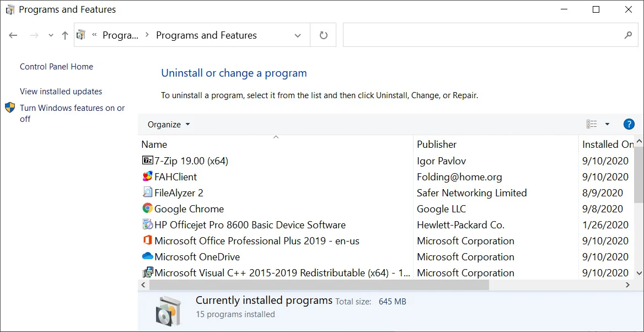Viewport: 644px width, 332px height.
Task: Click the 7-Zip program icon
Action: pyautogui.click(x=147, y=160)
